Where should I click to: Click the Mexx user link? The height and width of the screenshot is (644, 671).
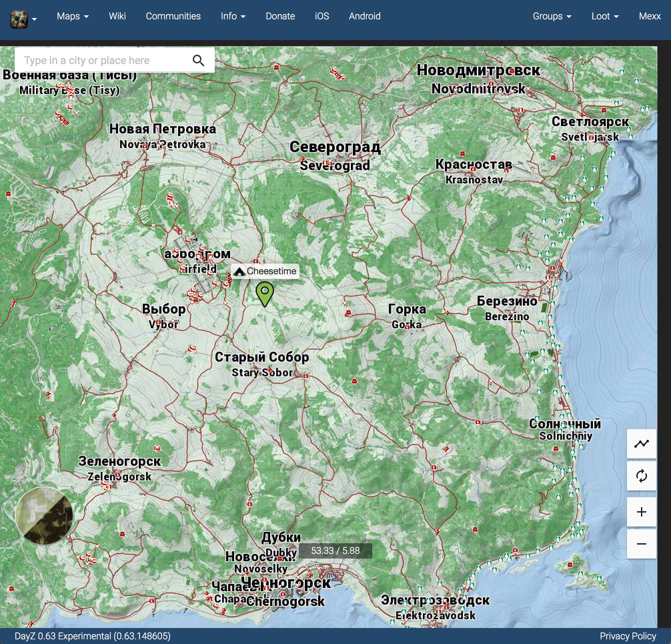[x=649, y=16]
